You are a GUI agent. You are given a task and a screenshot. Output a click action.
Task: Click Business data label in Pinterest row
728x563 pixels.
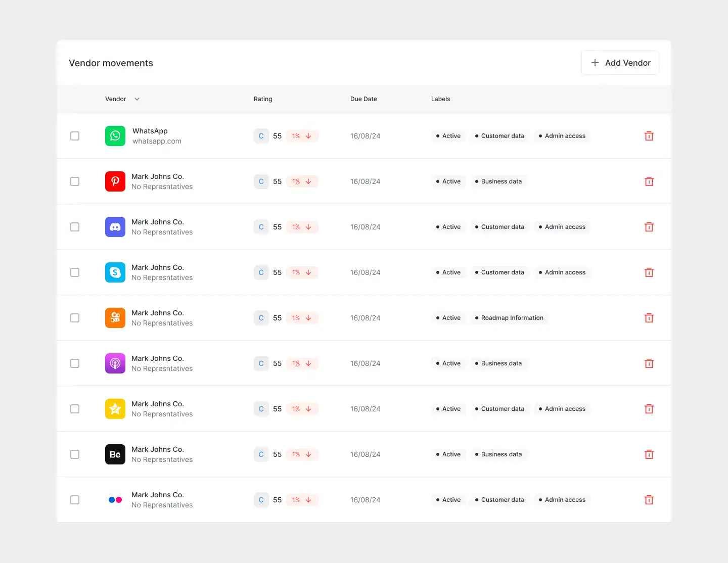[x=498, y=181]
